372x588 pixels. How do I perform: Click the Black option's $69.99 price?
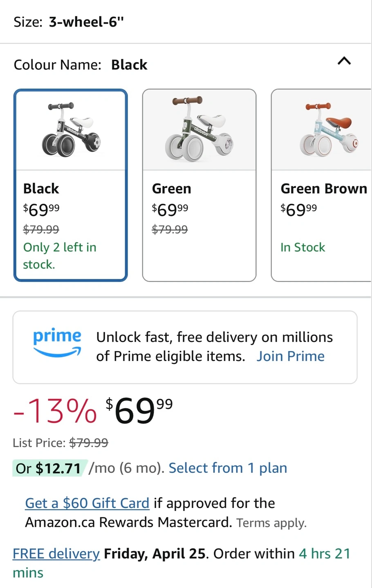(41, 210)
